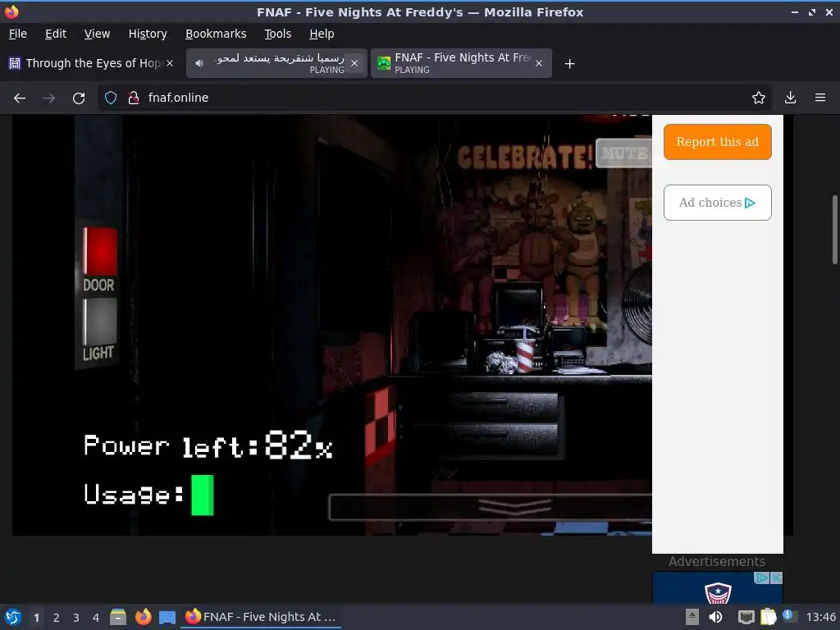This screenshot has width=840, height=630.
Task: Click the update notification tray icon
Action: [790, 616]
